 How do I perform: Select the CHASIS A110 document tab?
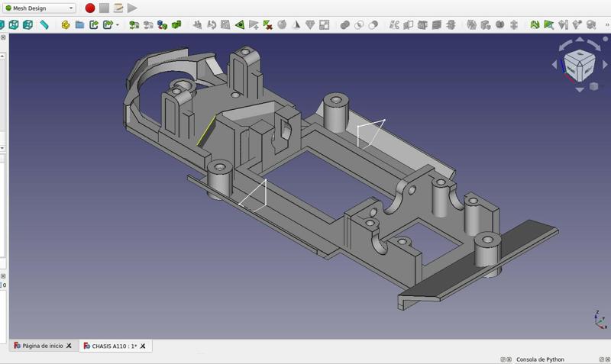point(114,346)
